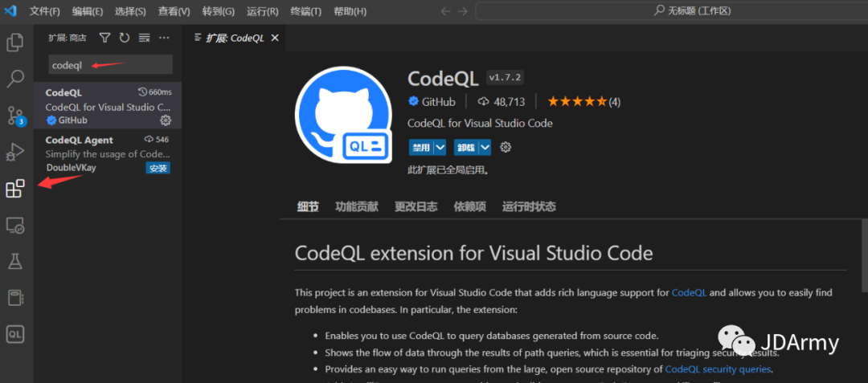Open the CodeQL QL view icon
868x383 pixels.
coord(15,334)
